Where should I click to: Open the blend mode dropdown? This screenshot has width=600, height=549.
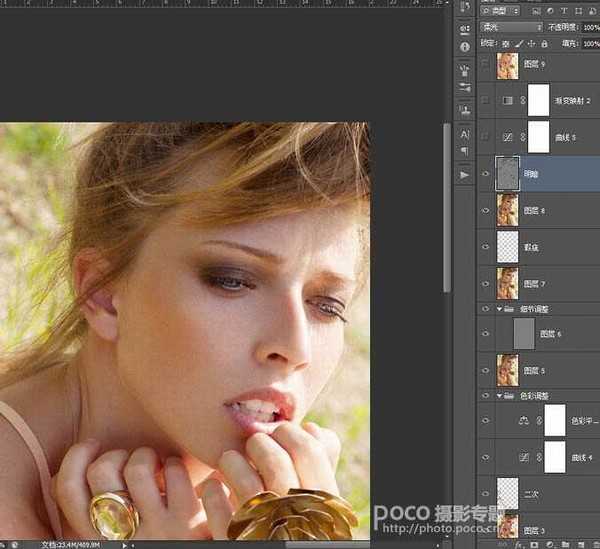tap(511, 27)
